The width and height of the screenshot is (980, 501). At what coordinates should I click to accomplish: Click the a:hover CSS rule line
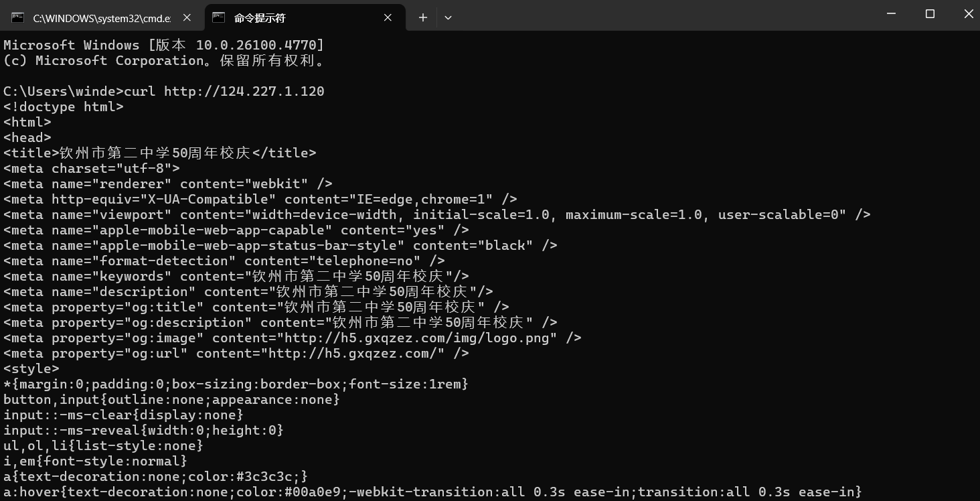point(432,492)
